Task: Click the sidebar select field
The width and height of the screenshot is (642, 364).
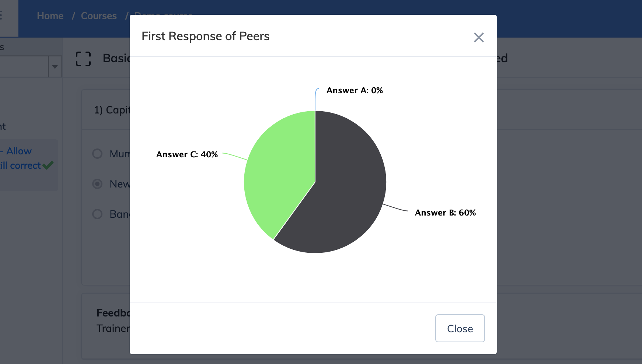Action: click(24, 67)
